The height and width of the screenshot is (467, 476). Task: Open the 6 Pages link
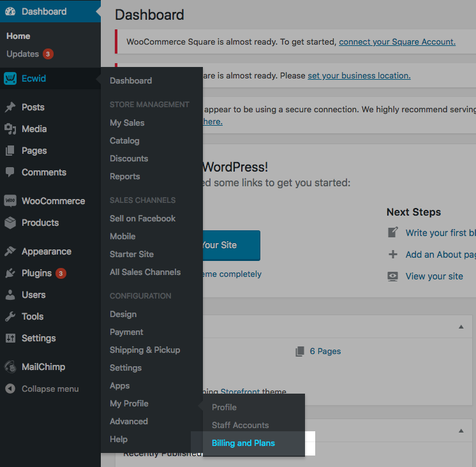point(325,351)
